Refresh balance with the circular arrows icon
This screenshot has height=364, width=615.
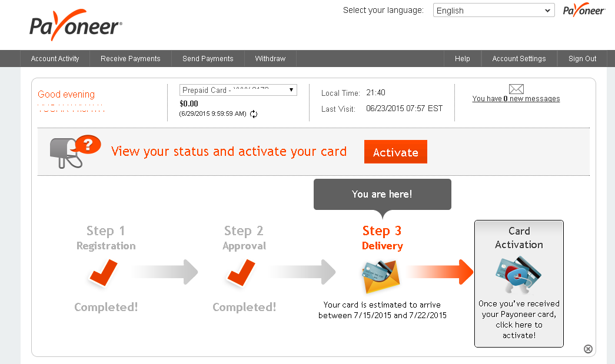[254, 114]
